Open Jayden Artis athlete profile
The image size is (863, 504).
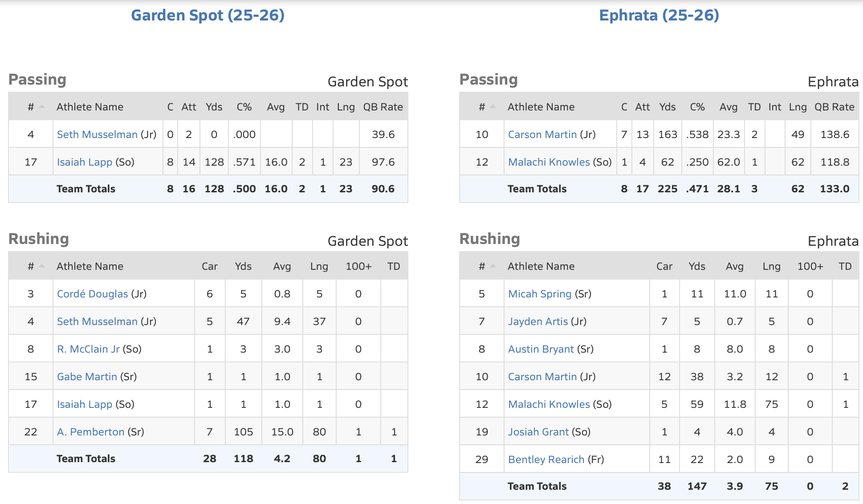coord(537,321)
